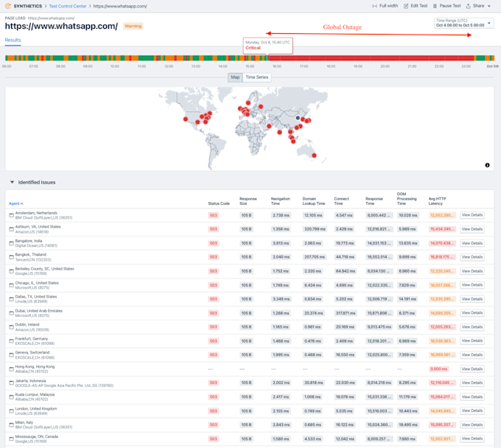Viewport: 501px width, 448px height.
Task: Click the red outage segment at 18:00 on timeline
Action: click(331, 57)
